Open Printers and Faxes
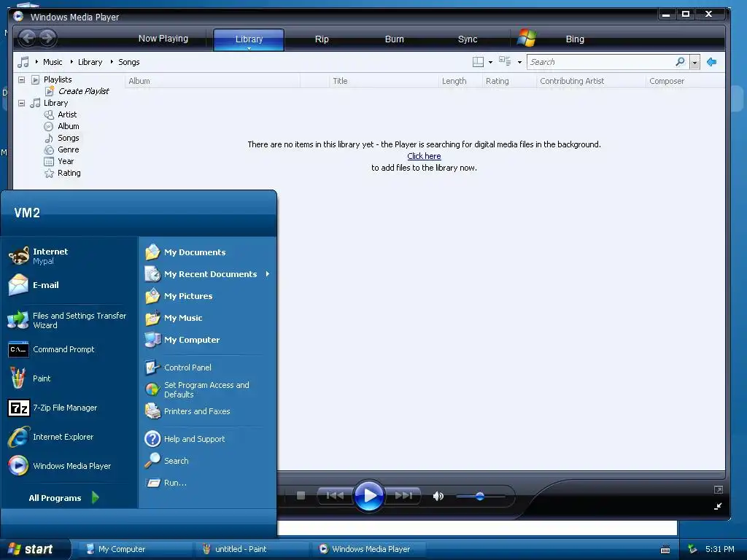This screenshot has width=747, height=560. 207,411
